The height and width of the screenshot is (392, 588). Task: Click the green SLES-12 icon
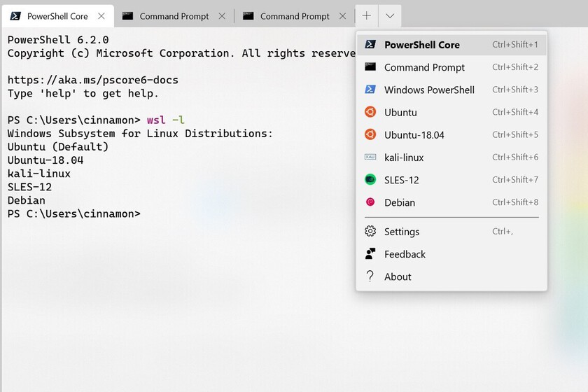[370, 179]
